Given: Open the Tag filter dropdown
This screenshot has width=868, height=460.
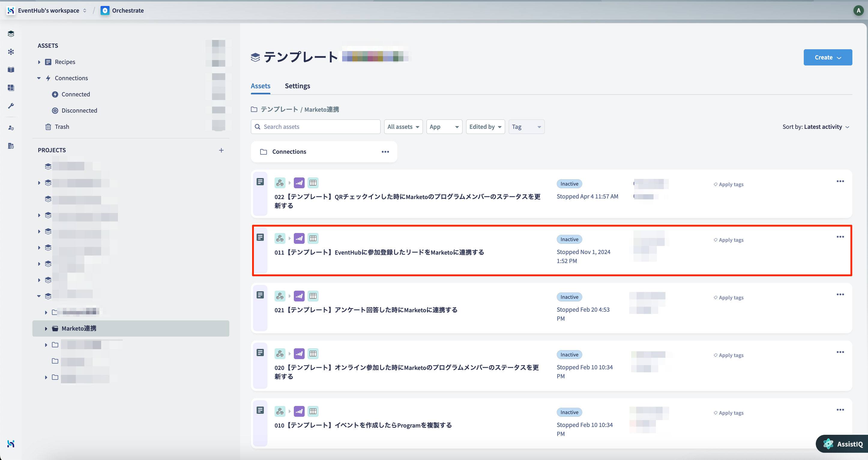Looking at the screenshot, I should (526, 127).
